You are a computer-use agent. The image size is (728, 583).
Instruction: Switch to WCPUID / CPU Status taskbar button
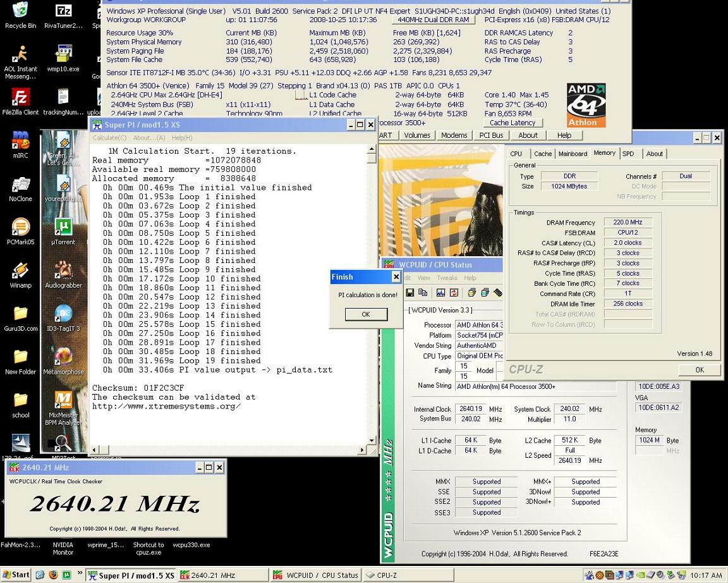pos(315,575)
